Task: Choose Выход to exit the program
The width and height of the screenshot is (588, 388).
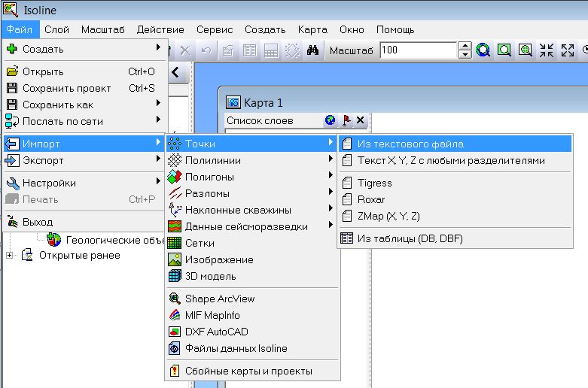Action: coord(84,222)
